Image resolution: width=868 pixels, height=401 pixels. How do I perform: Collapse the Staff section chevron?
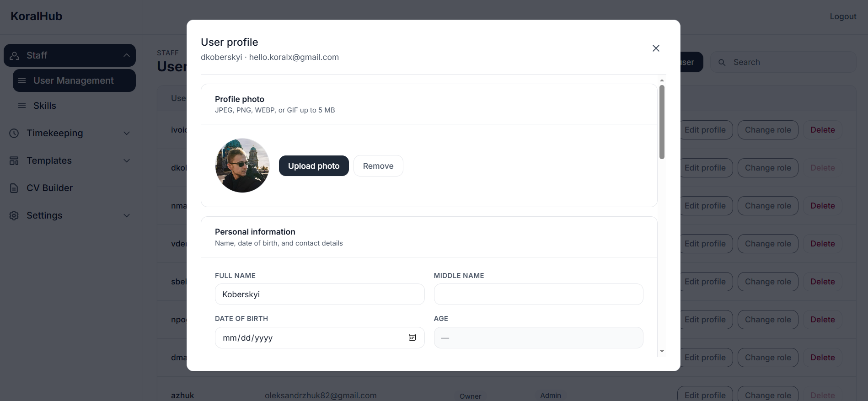point(127,55)
